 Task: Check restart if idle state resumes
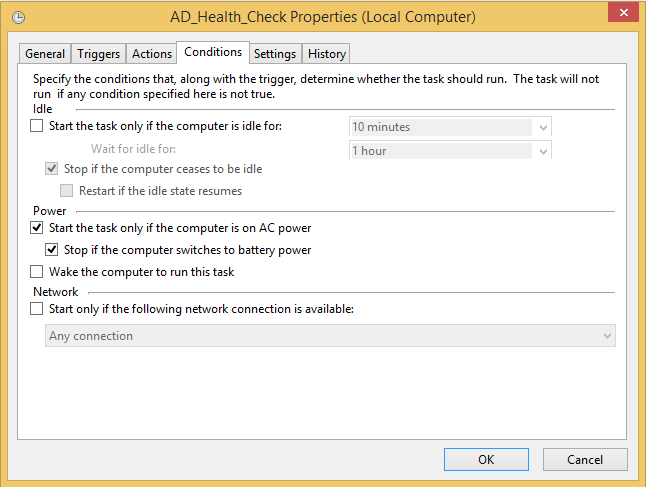click(x=67, y=191)
